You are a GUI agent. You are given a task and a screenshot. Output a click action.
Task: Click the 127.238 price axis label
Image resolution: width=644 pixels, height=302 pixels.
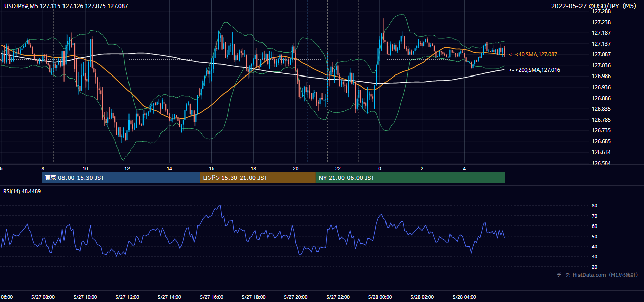tap(601, 22)
